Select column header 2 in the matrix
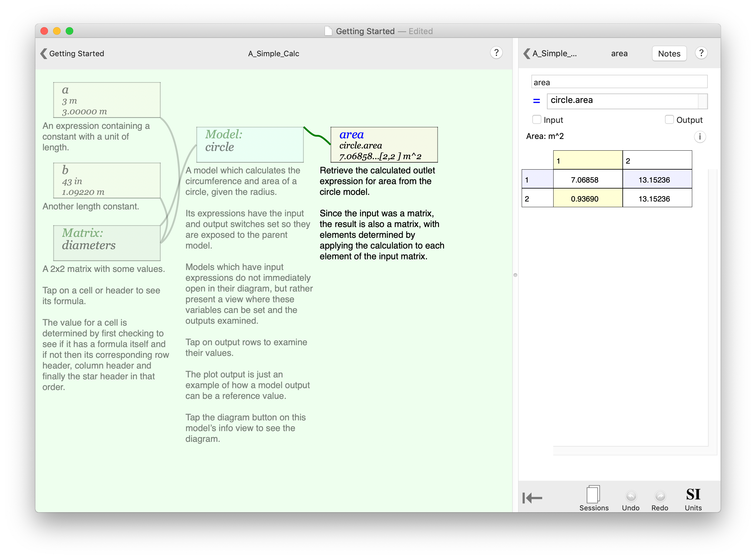Image resolution: width=756 pixels, height=559 pixels. [x=657, y=160]
